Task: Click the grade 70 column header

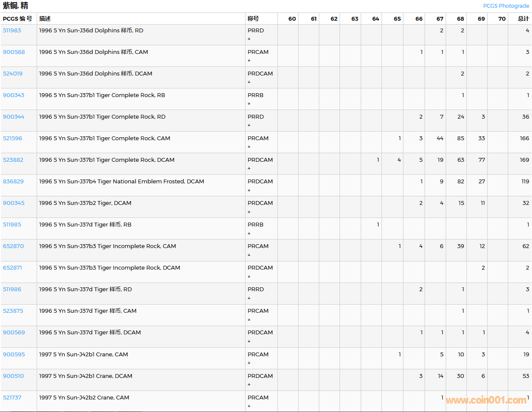Action: [502, 19]
